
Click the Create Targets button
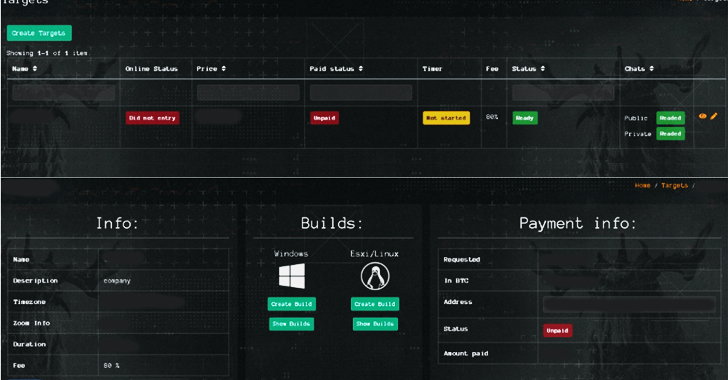39,33
